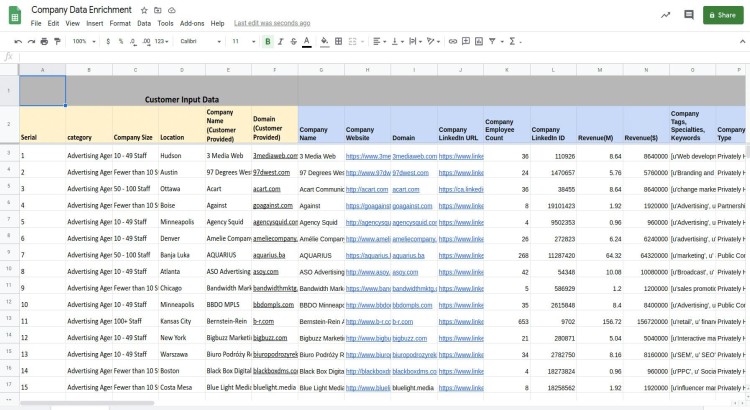Format as currency with dollar icon

click(108, 42)
